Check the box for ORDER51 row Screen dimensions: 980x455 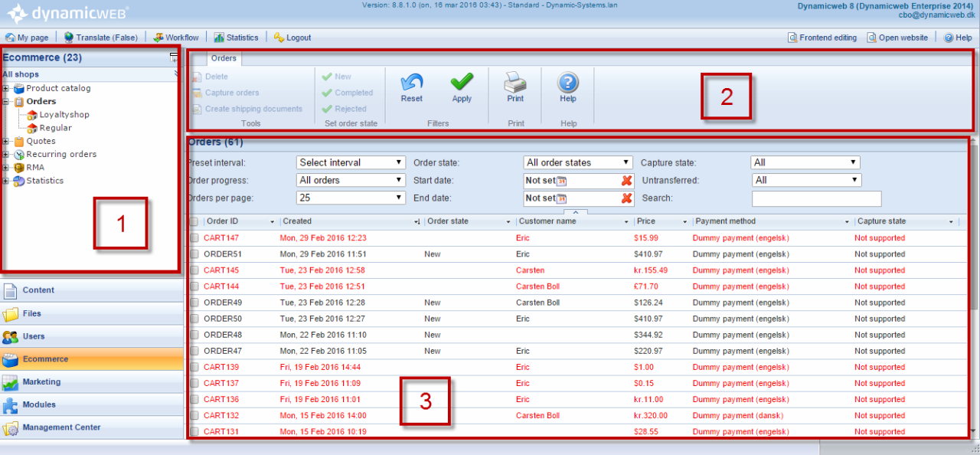click(x=194, y=254)
